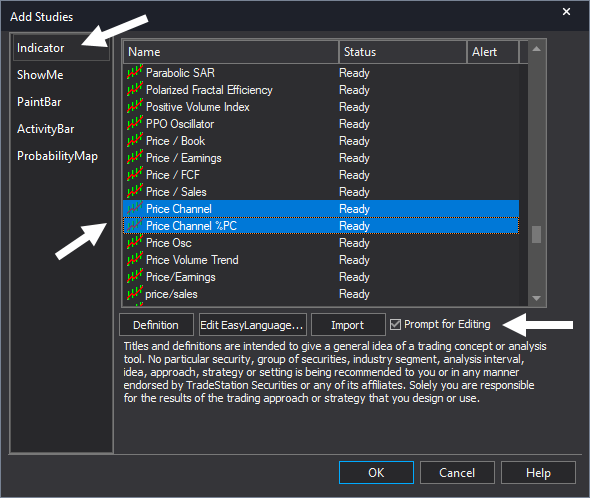Viewport: 590px width, 498px height.
Task: Click the Price / Book indicator icon
Action: point(135,140)
